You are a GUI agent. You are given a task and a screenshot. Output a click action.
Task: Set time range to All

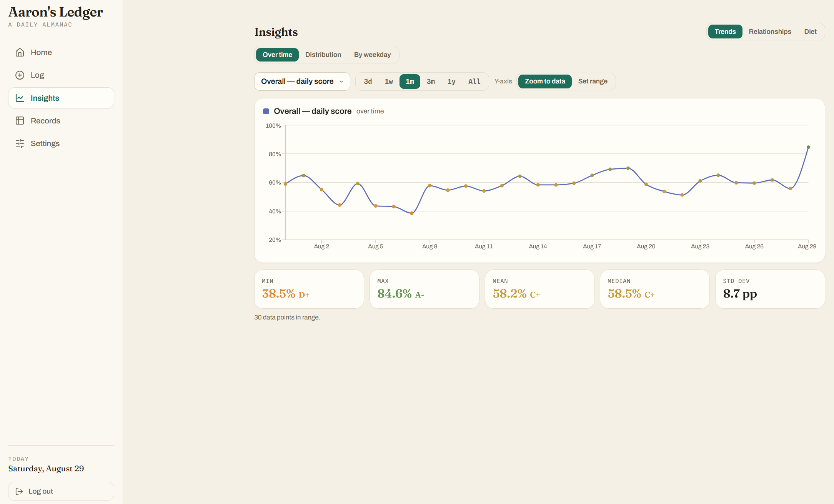(474, 82)
